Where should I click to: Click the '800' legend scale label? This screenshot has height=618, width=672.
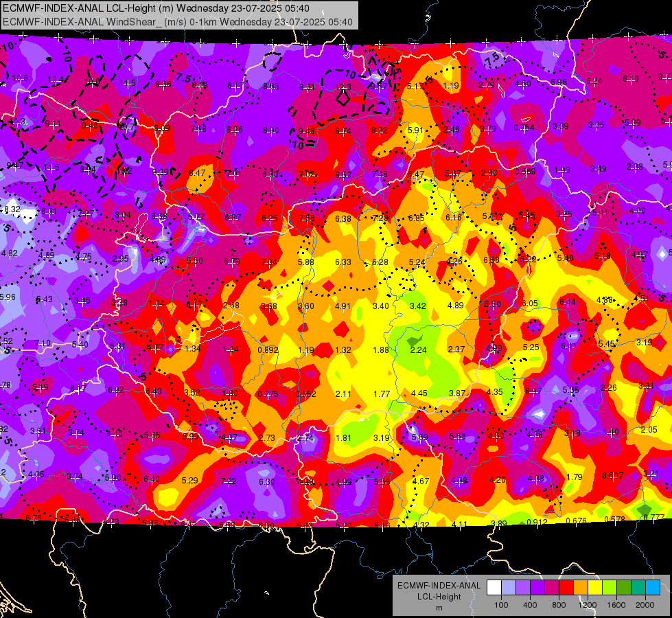pos(559,605)
